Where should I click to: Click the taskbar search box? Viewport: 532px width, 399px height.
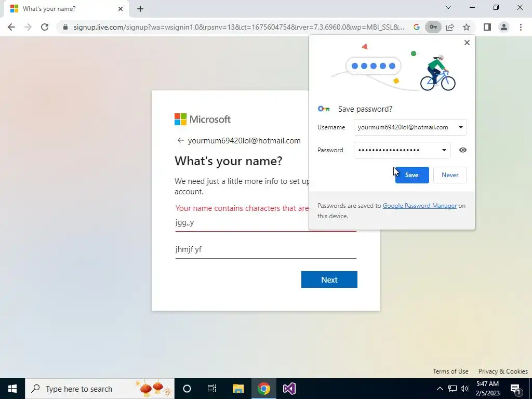(100, 389)
